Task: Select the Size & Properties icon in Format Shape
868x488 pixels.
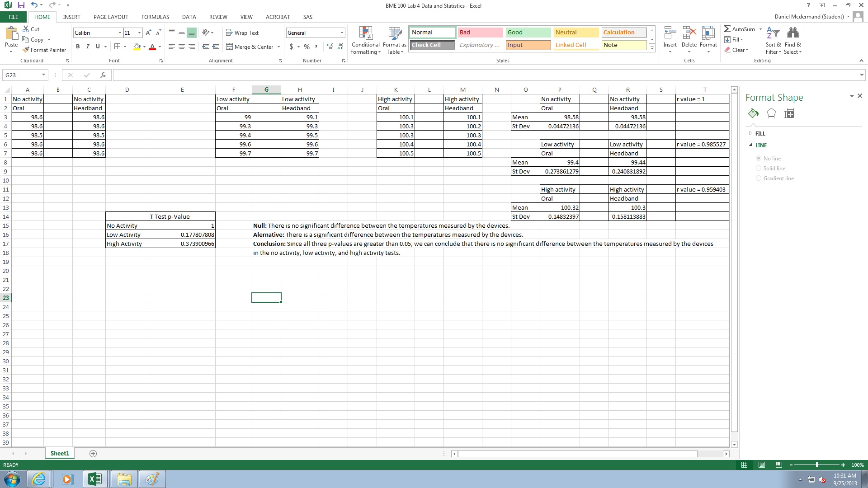Action: pos(789,114)
